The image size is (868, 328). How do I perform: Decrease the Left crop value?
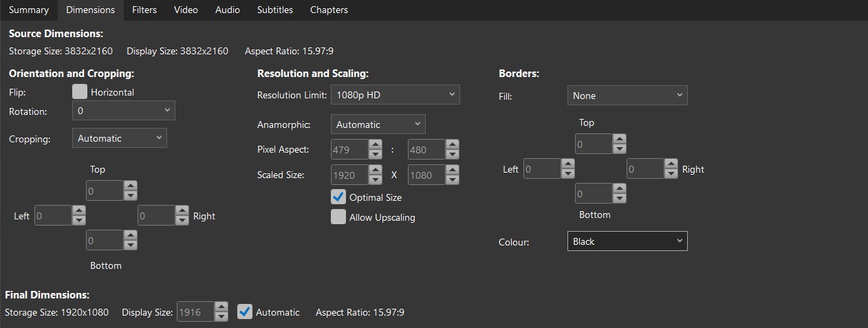coord(79,221)
